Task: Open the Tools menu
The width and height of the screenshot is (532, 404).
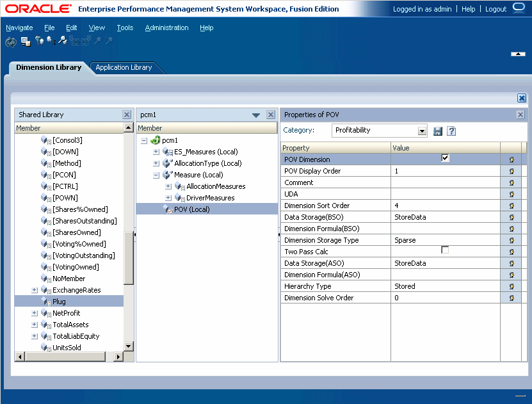Action: [125, 28]
